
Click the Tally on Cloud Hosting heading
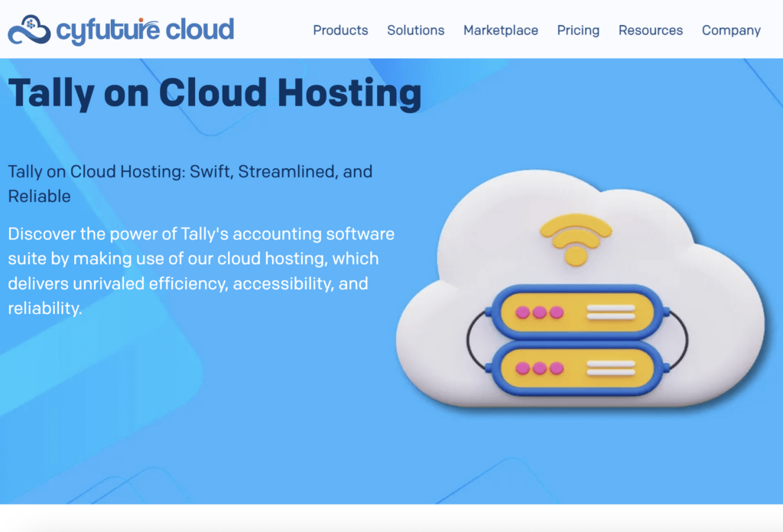tap(215, 93)
